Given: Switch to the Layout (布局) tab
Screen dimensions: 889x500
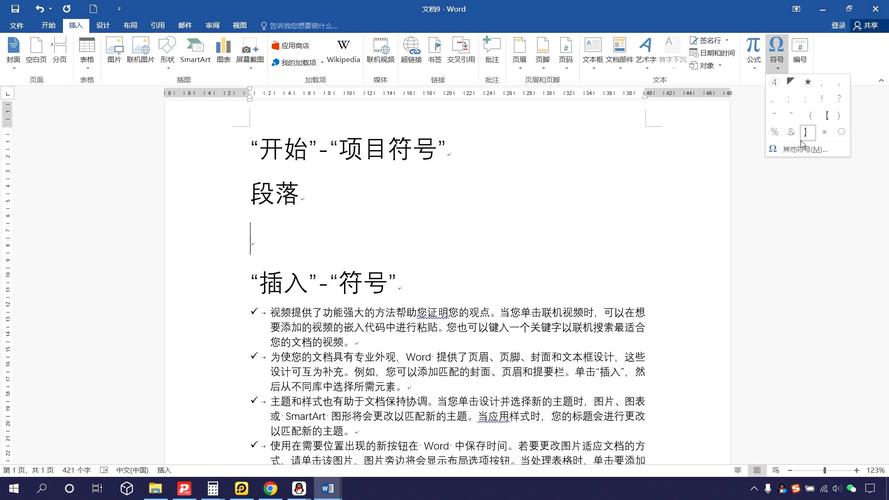Looking at the screenshot, I should point(130,26).
